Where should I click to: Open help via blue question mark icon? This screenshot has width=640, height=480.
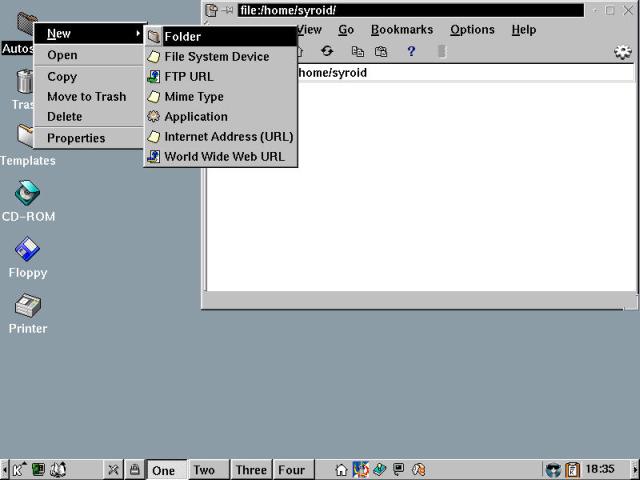pos(411,51)
